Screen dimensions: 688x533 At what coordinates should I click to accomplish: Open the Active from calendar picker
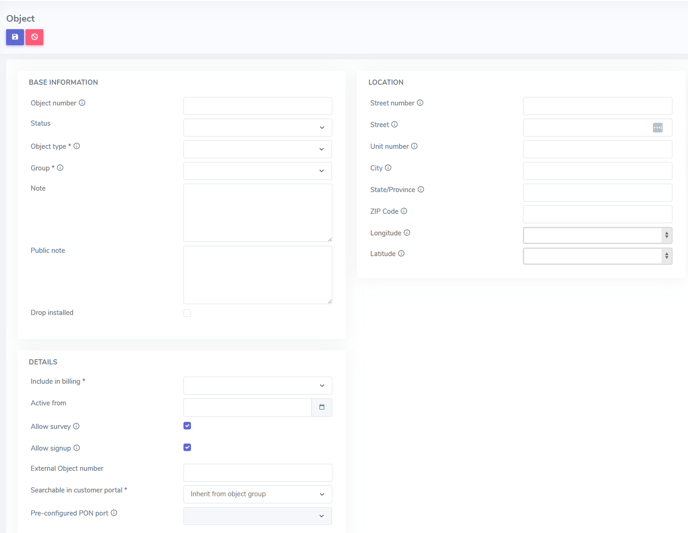[322, 407]
